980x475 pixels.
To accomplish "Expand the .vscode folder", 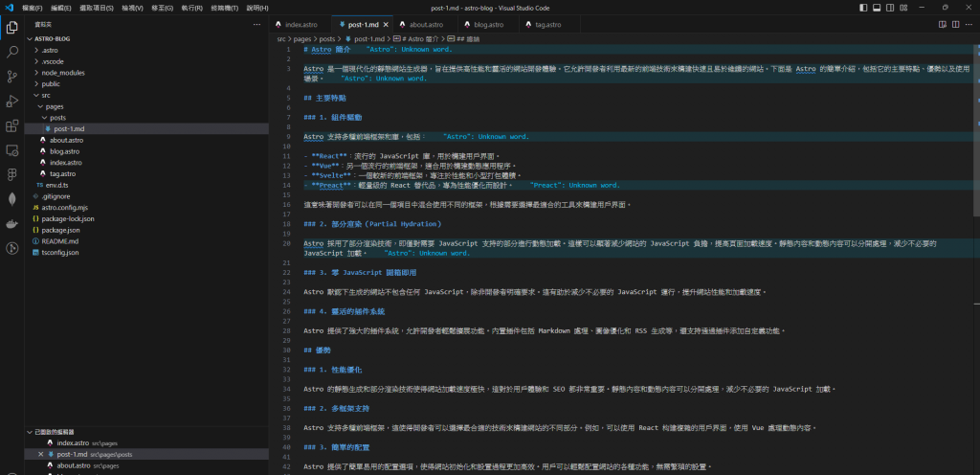I will [36, 61].
